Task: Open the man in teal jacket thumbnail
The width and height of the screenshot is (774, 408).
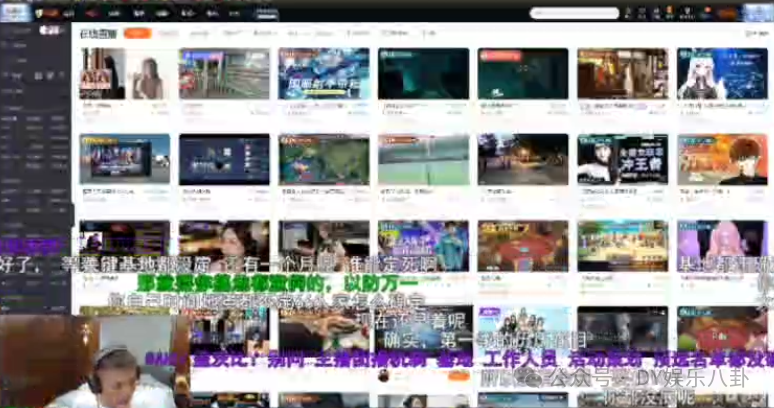Action: click(x=424, y=246)
